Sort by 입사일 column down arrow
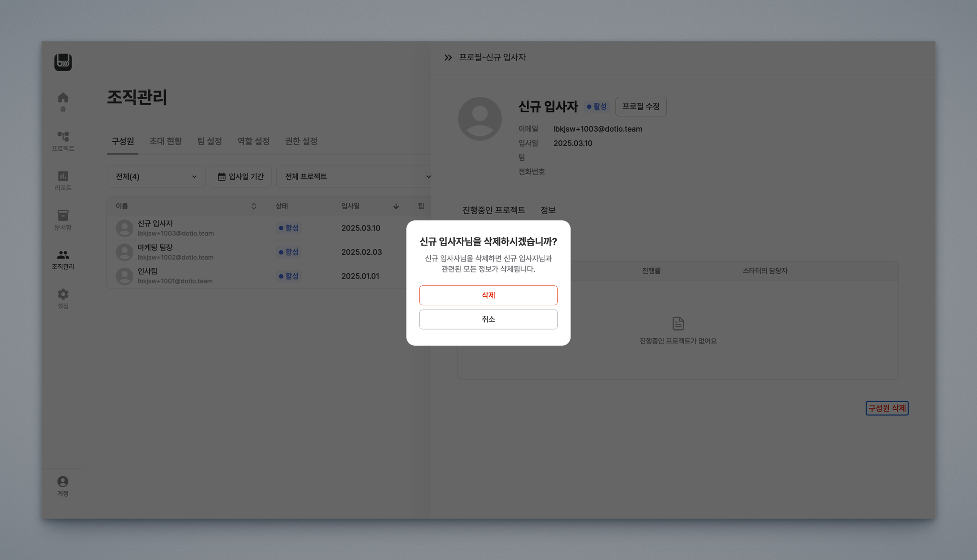Screen dimensions: 977x560 click(x=396, y=206)
